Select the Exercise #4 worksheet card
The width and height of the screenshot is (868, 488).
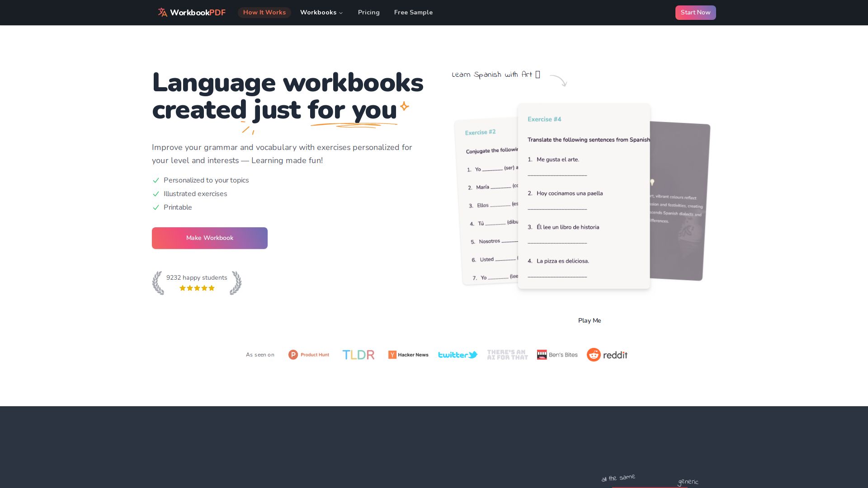tap(584, 196)
